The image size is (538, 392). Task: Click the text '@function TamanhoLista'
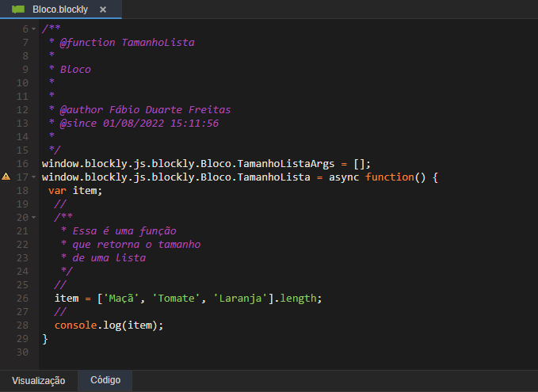[x=128, y=43]
